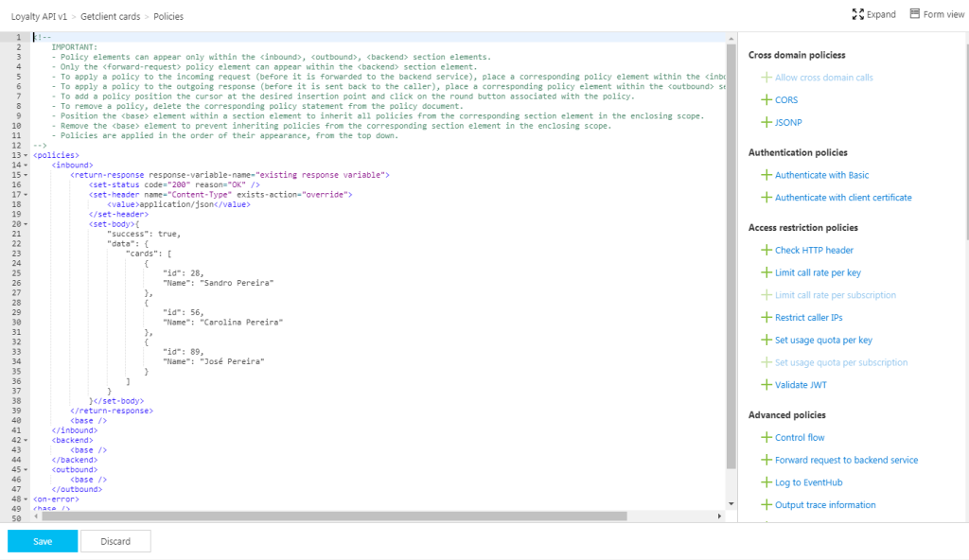Viewport: 969px width, 560px height.
Task: Click the editor vertical scrollbar
Action: pyautogui.click(x=731, y=255)
